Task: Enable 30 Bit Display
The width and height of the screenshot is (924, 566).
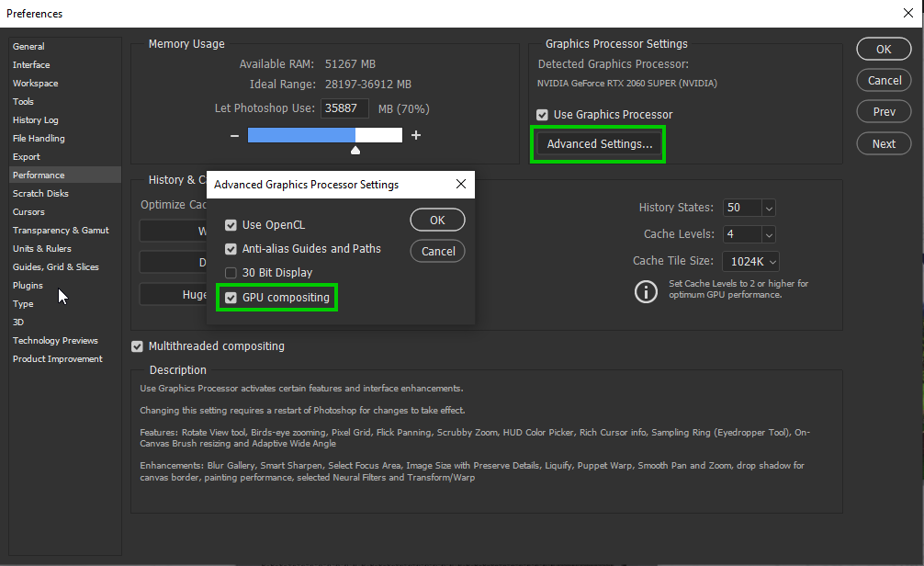Action: (x=231, y=271)
